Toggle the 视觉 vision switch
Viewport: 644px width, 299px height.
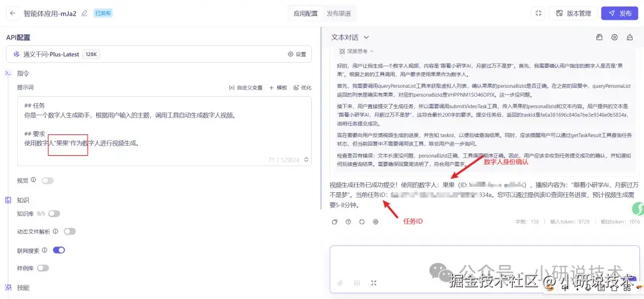tap(48, 180)
